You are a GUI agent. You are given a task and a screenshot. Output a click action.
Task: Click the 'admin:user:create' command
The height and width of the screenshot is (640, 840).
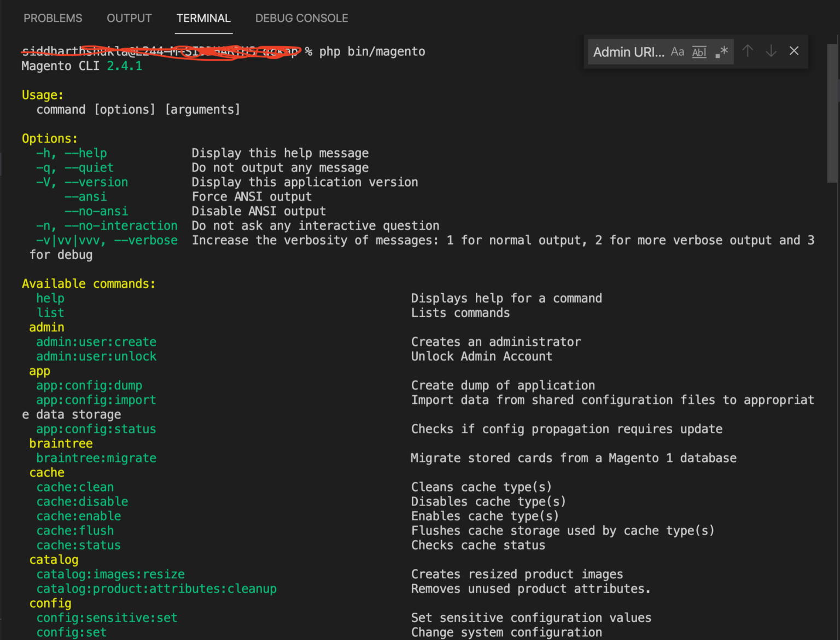coord(96,342)
